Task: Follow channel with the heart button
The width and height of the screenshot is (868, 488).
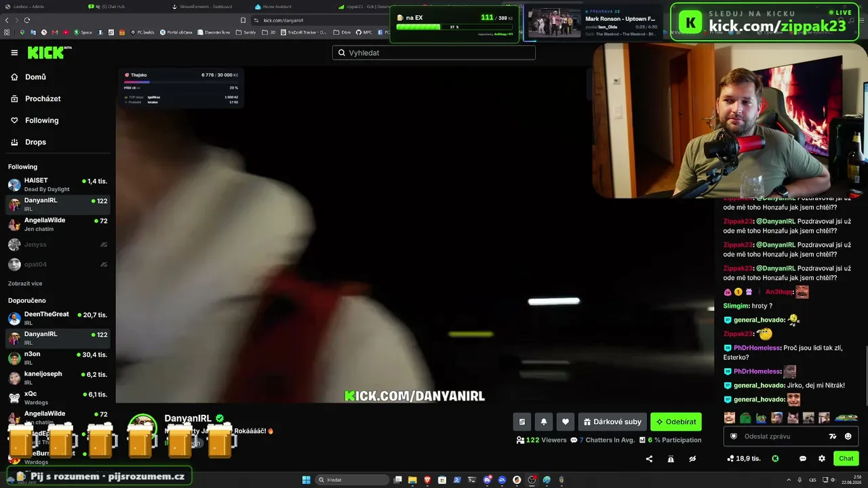Action: [566, 422]
